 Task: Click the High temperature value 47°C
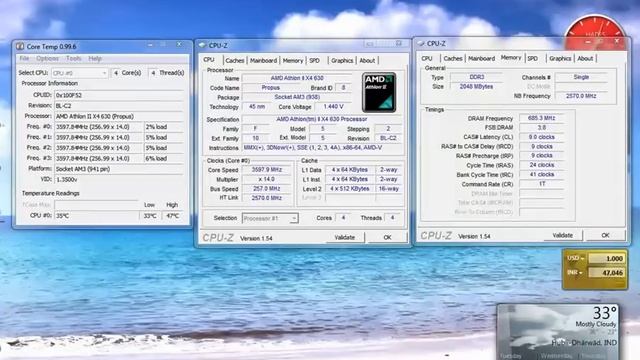click(173, 216)
